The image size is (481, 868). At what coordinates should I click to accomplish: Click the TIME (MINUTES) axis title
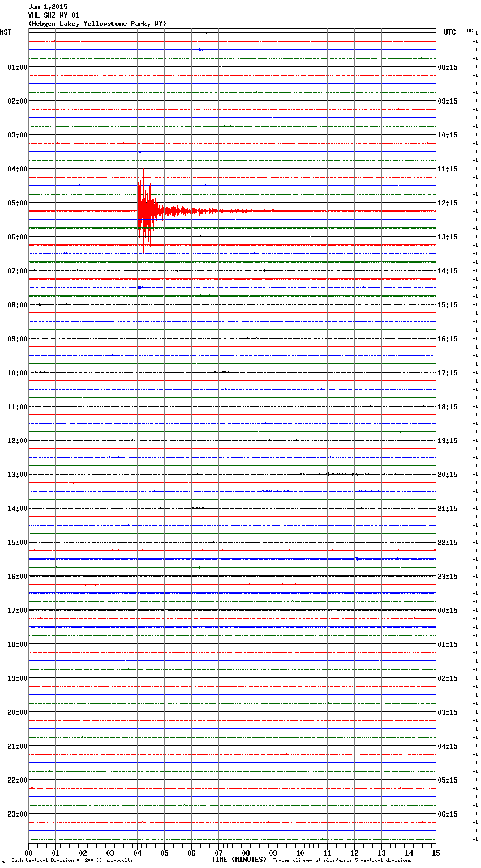[239, 860]
